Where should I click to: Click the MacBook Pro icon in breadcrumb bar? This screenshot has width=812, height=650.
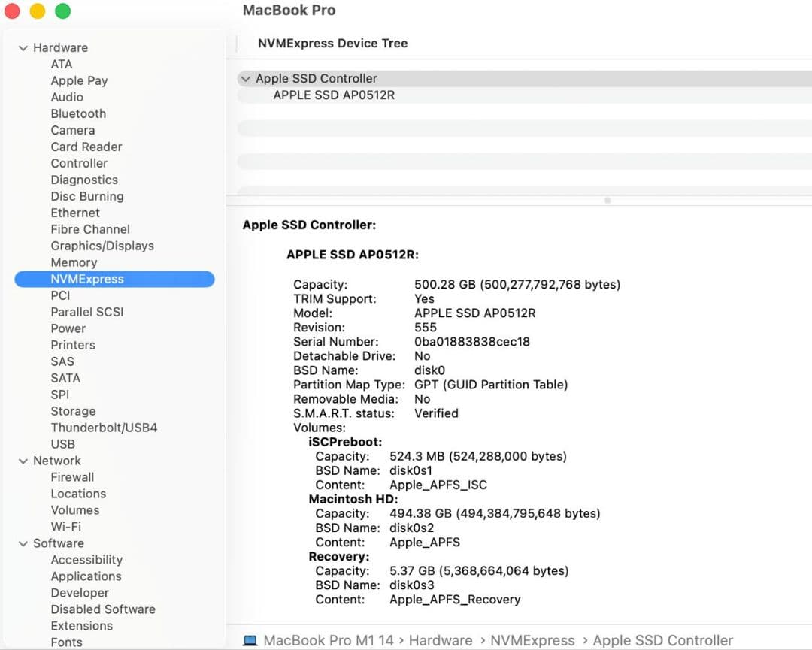click(251, 640)
